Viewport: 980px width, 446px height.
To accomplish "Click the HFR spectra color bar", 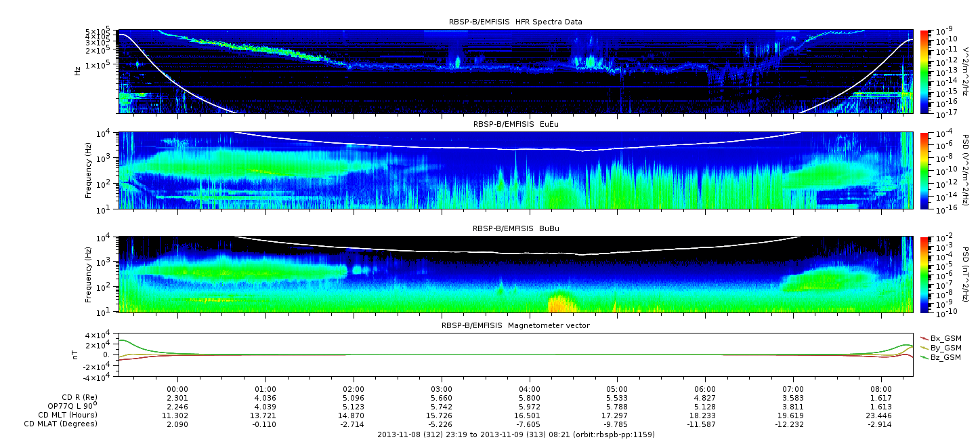I will click(924, 71).
